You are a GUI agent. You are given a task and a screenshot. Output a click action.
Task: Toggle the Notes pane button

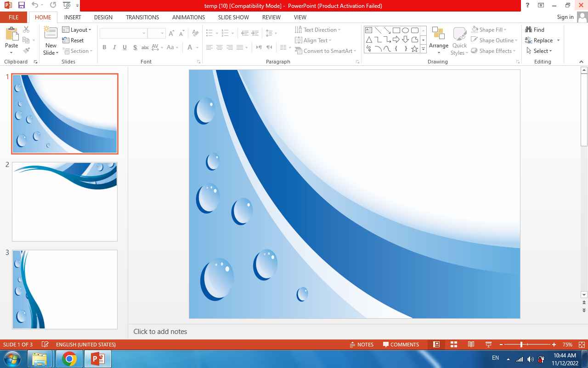pyautogui.click(x=362, y=345)
